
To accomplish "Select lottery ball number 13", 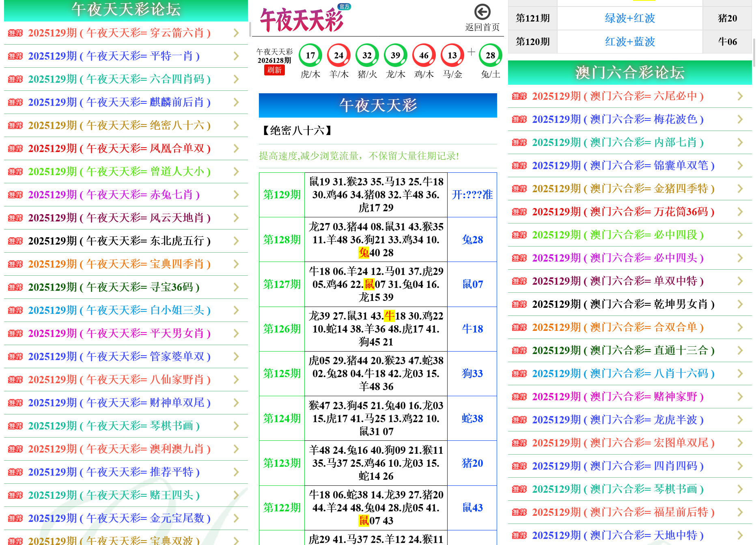I will (452, 56).
